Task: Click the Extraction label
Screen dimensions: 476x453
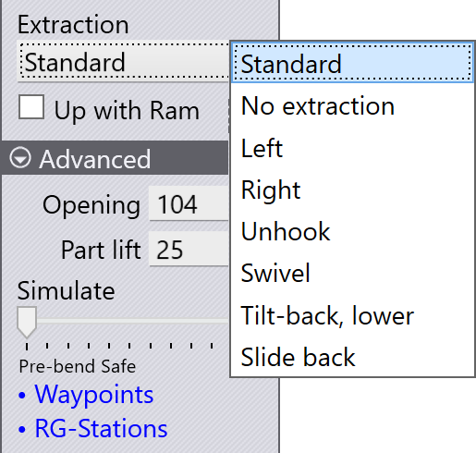Action: click(73, 25)
